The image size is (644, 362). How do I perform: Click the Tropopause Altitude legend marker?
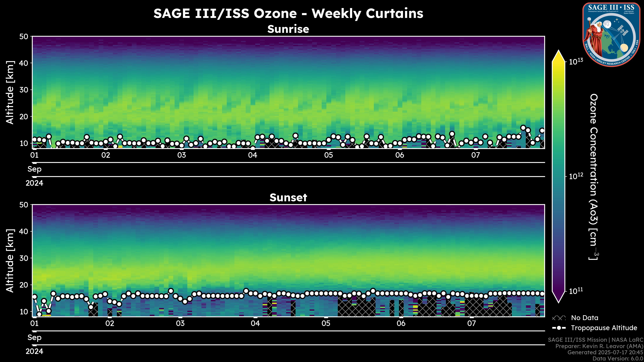559,328
